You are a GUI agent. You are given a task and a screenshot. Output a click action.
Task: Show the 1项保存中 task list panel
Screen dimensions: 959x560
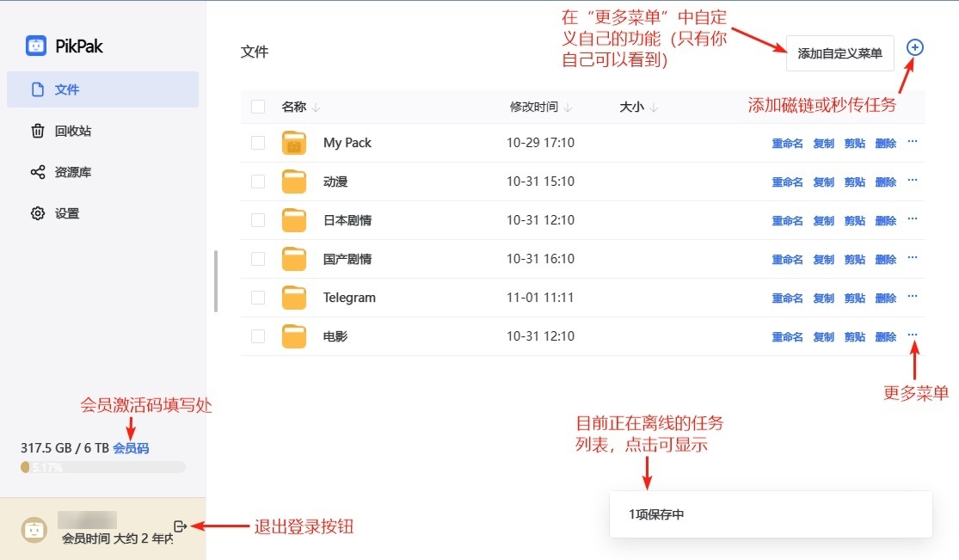[x=770, y=514]
